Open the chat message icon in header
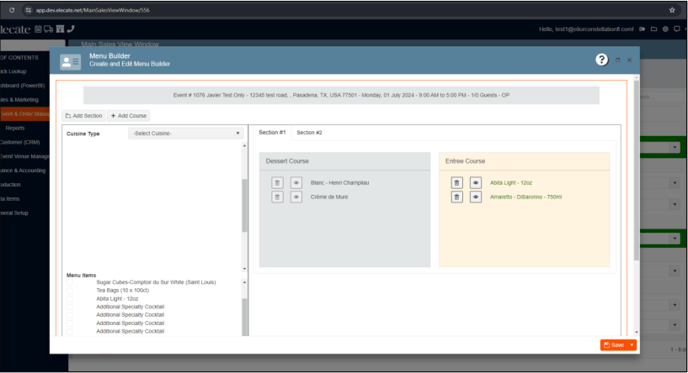The height and width of the screenshot is (373, 688). point(677,29)
